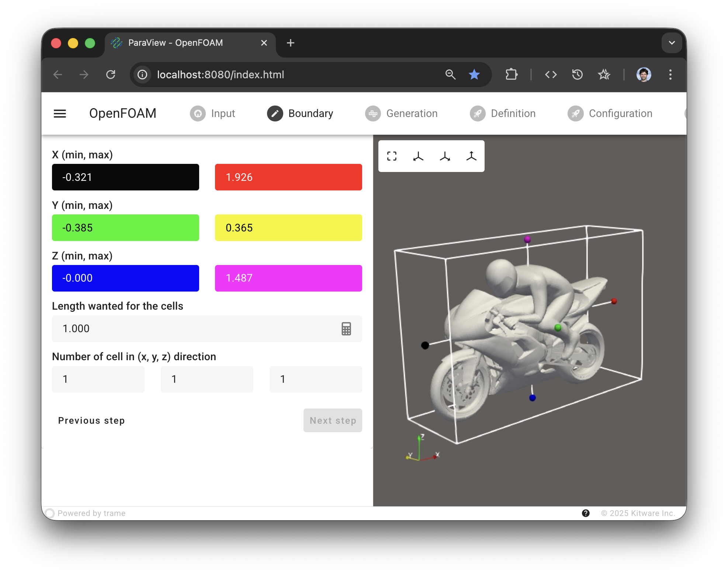
Task: Open the browser history icon
Action: [577, 75]
